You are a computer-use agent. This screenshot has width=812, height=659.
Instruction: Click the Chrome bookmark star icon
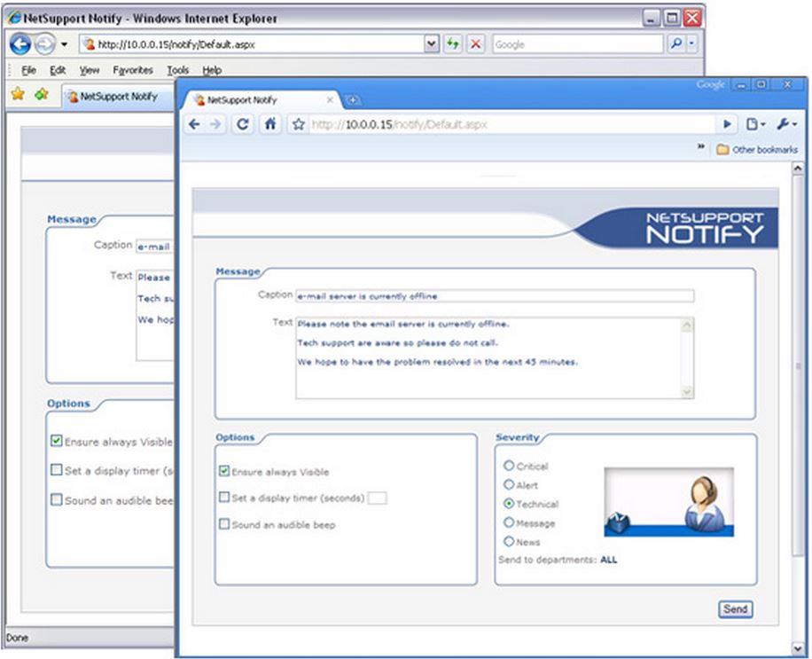tap(298, 124)
